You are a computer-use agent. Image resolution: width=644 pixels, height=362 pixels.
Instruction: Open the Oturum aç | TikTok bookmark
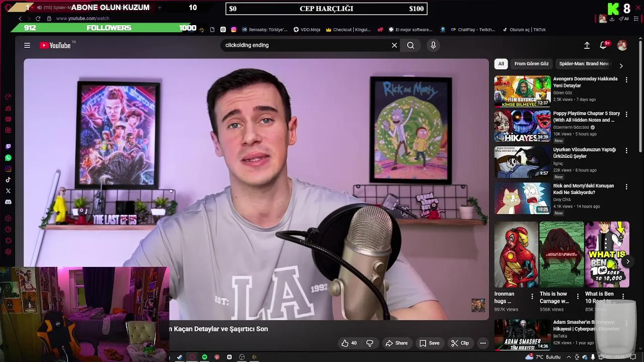[x=524, y=30]
